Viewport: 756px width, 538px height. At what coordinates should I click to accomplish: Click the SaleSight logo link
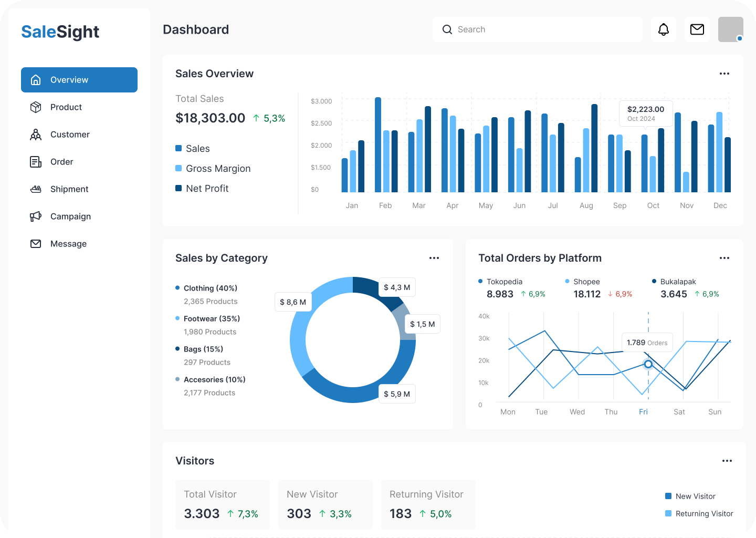[60, 32]
